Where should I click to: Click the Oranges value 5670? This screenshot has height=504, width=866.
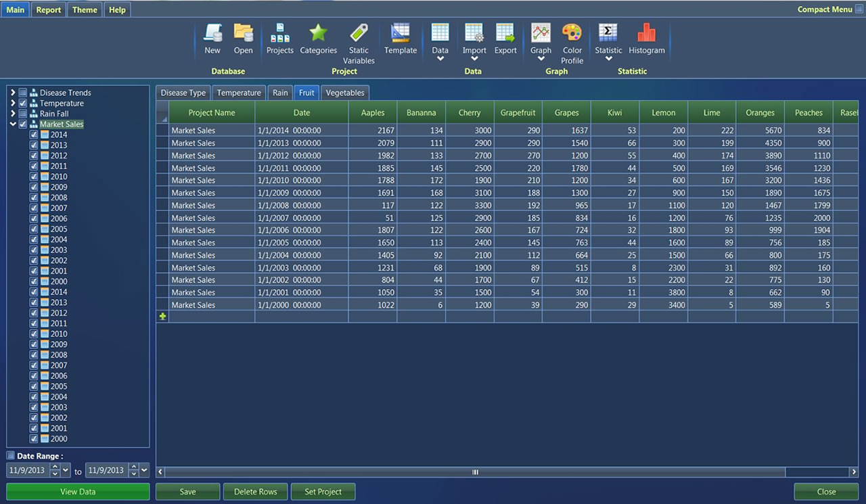(x=760, y=131)
